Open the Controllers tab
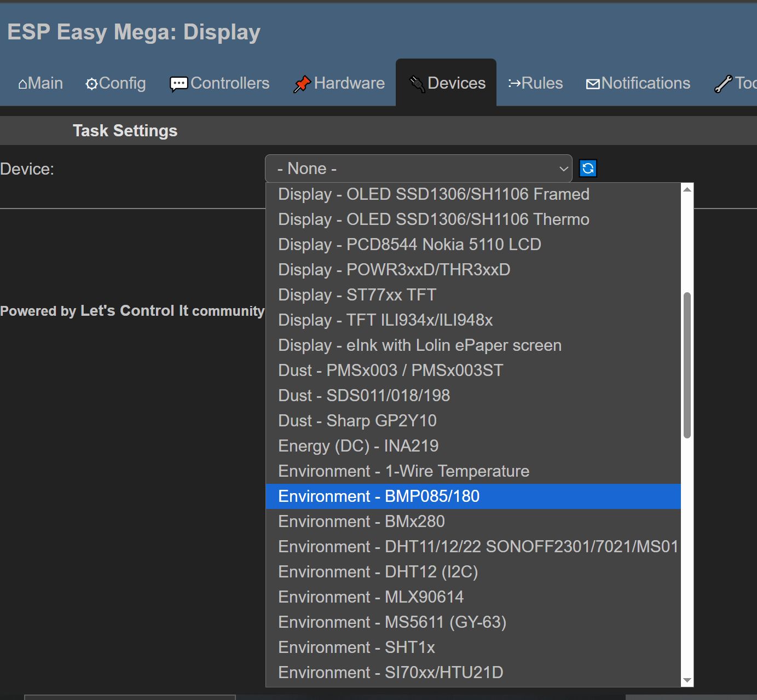 point(219,83)
